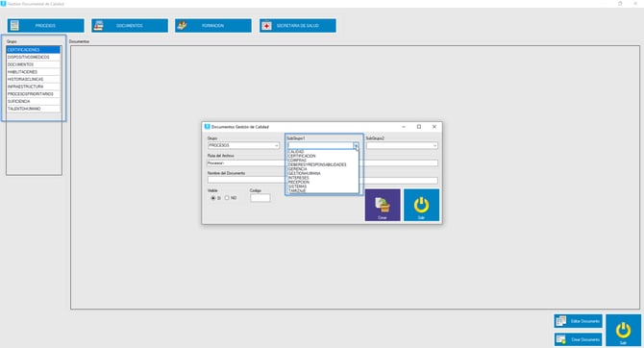Viewport: 644px width, 348px height.
Task: Open the FORMACION section button
Action: pos(213,25)
